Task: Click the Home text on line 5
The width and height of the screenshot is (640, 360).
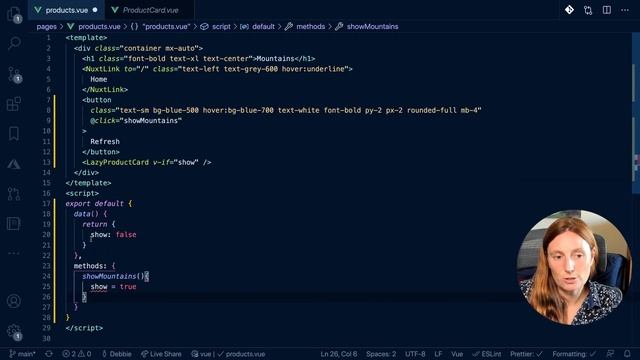Action: (x=99, y=79)
